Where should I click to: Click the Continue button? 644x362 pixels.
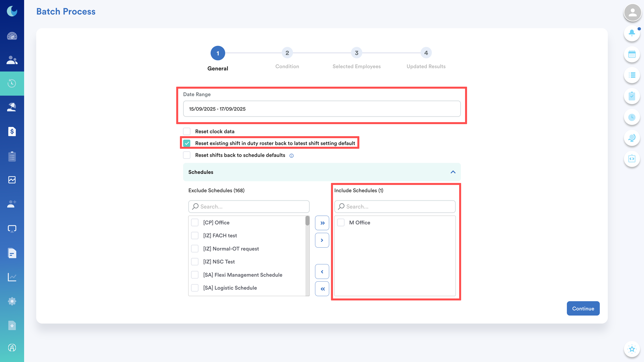583,308
